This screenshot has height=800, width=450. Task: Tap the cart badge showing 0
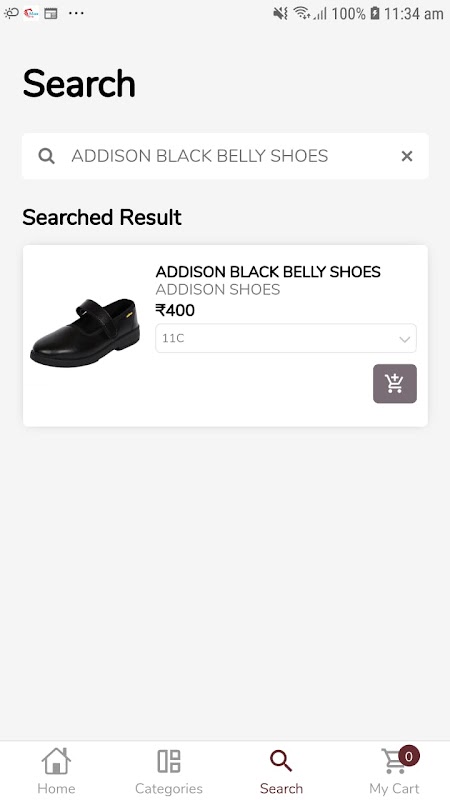pos(409,756)
